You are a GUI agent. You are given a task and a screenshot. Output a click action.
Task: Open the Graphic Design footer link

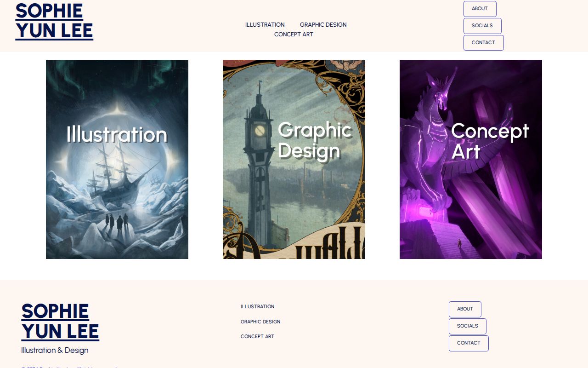click(x=260, y=322)
